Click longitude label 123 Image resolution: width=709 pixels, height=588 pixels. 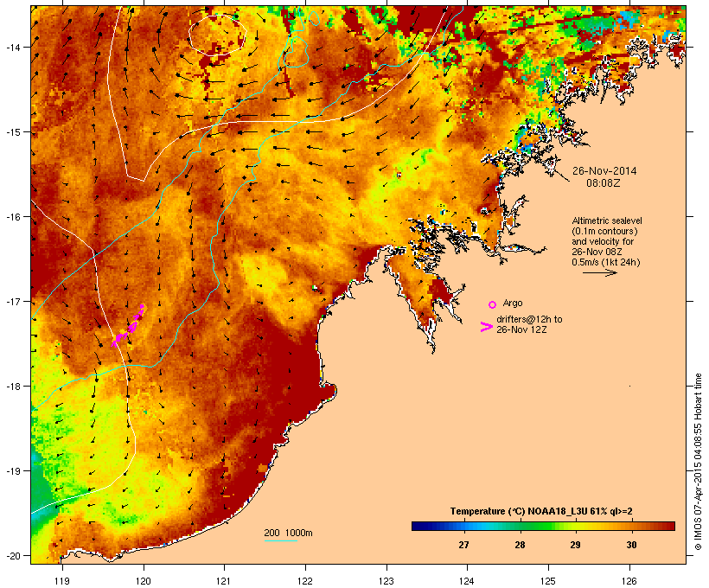click(386, 581)
